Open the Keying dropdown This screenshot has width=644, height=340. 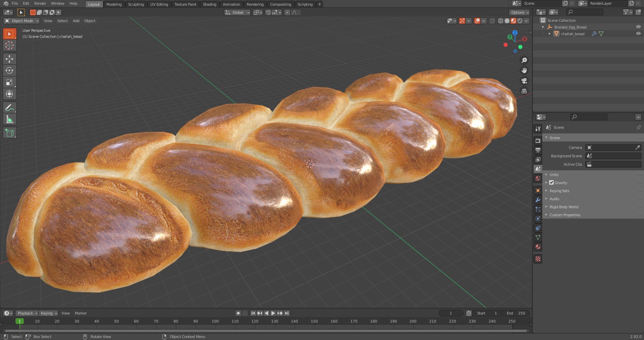click(48, 313)
